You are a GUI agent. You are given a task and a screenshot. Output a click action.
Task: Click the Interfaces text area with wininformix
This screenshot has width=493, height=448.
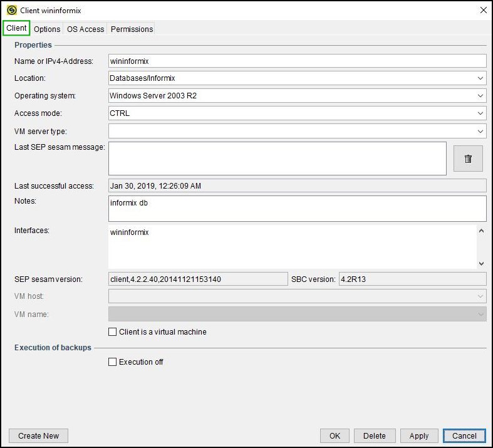[x=293, y=247]
